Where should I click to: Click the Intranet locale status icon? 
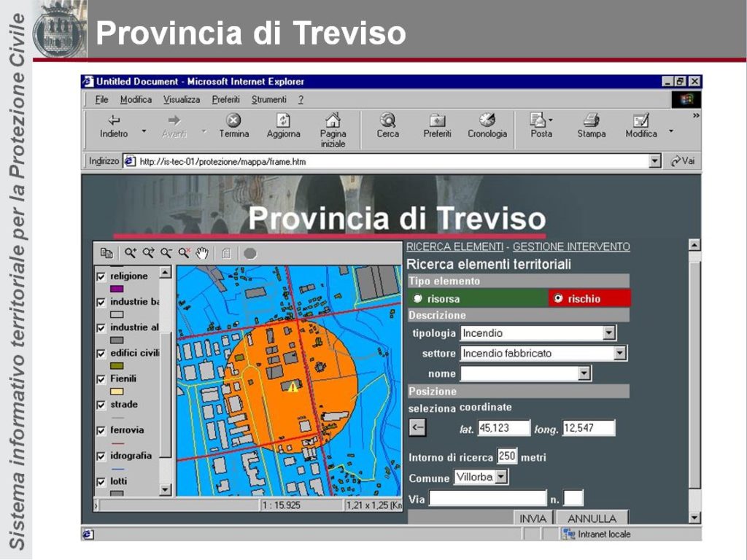point(569,534)
